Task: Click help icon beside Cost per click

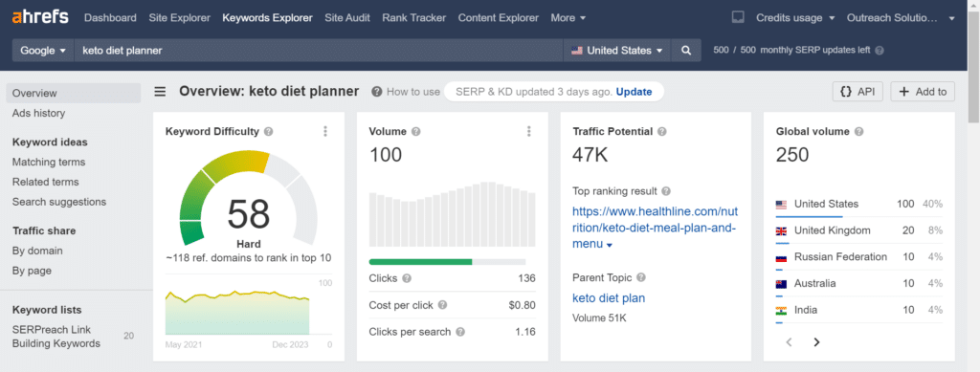Action: [x=442, y=305]
